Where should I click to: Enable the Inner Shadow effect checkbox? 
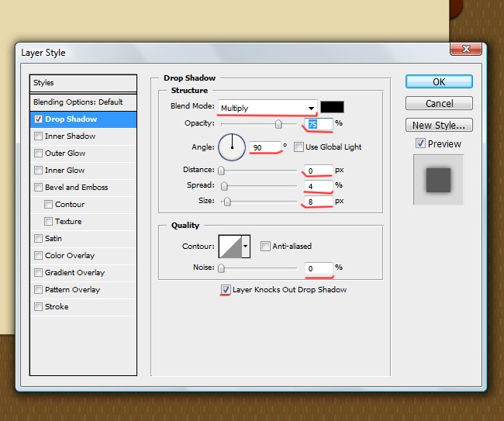pyautogui.click(x=39, y=136)
